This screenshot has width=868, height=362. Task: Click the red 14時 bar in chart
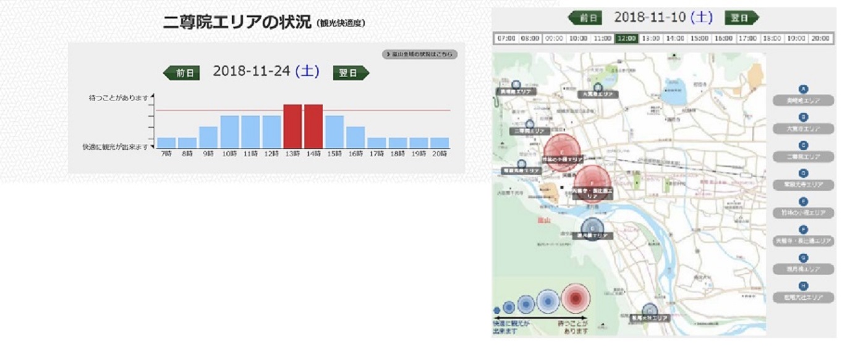click(x=313, y=127)
